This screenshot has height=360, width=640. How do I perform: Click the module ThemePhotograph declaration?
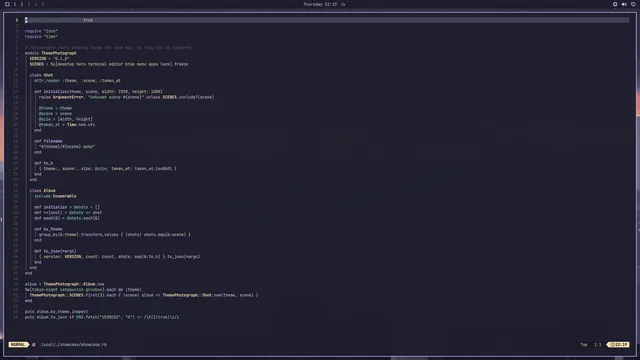click(51, 53)
